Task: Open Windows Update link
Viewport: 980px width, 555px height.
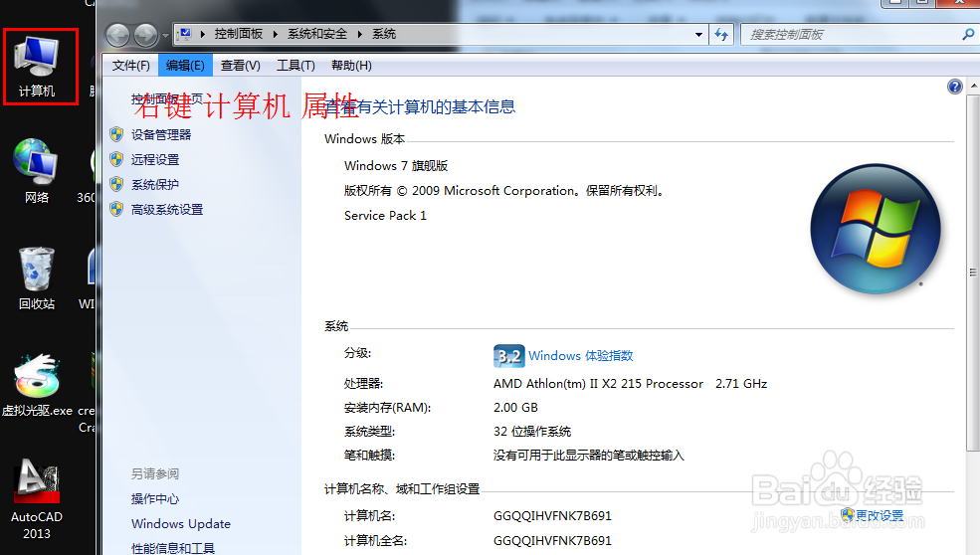Action: point(181,524)
